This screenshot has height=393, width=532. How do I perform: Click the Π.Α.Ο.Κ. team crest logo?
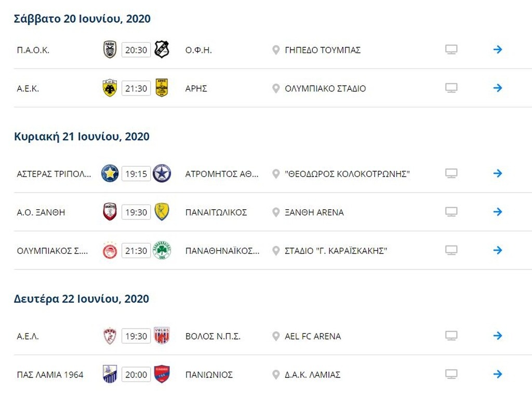coord(110,50)
